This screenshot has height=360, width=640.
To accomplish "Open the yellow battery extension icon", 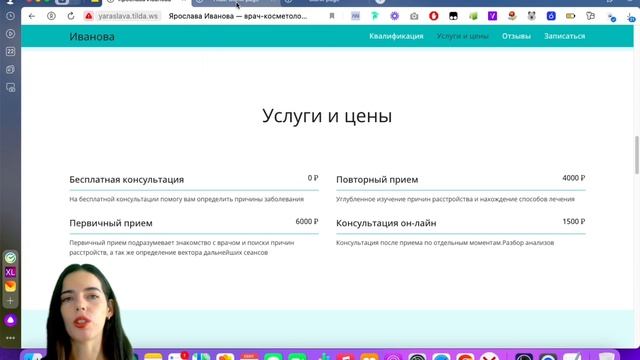I will (x=571, y=16).
